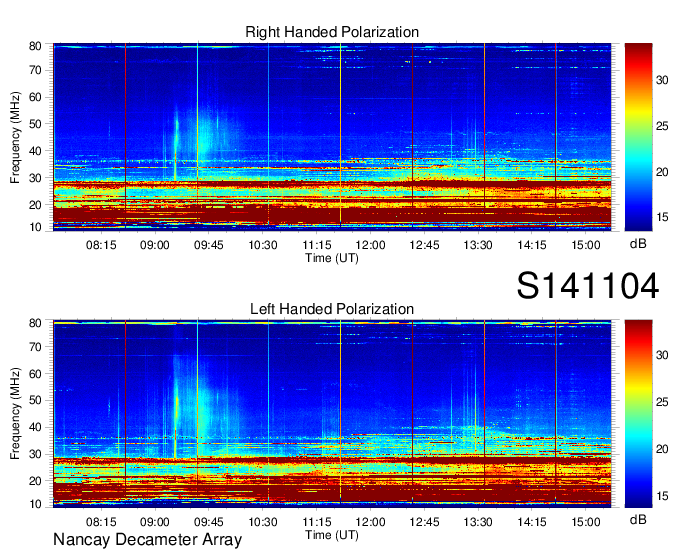Click the 60 MHz tick of Left Handed plot
Image resolution: width=680 pixels, height=552 pixels.
(35, 374)
